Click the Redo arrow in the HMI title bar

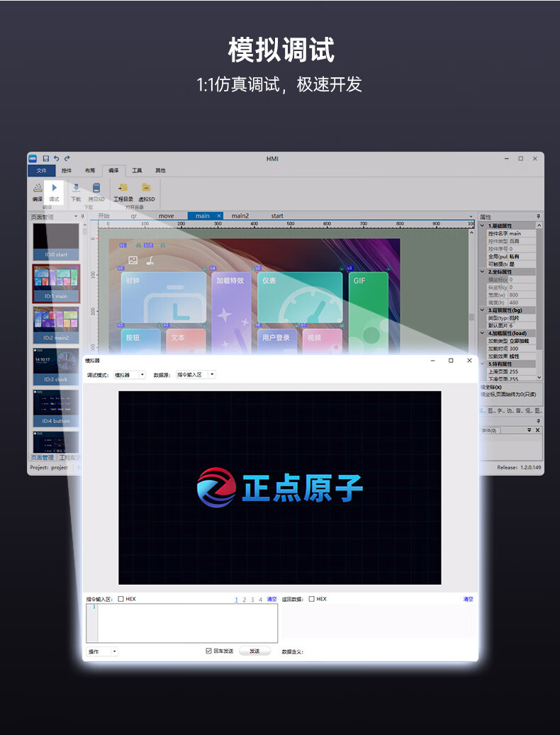(67, 159)
